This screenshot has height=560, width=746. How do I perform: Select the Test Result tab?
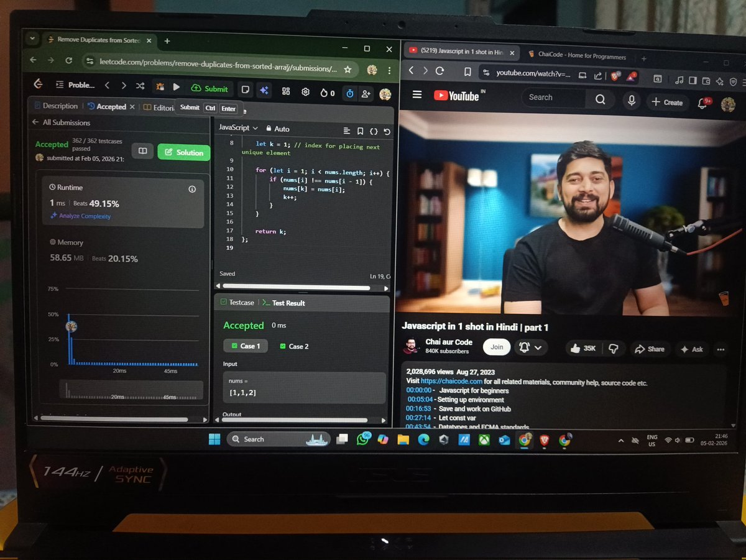pyautogui.click(x=283, y=303)
